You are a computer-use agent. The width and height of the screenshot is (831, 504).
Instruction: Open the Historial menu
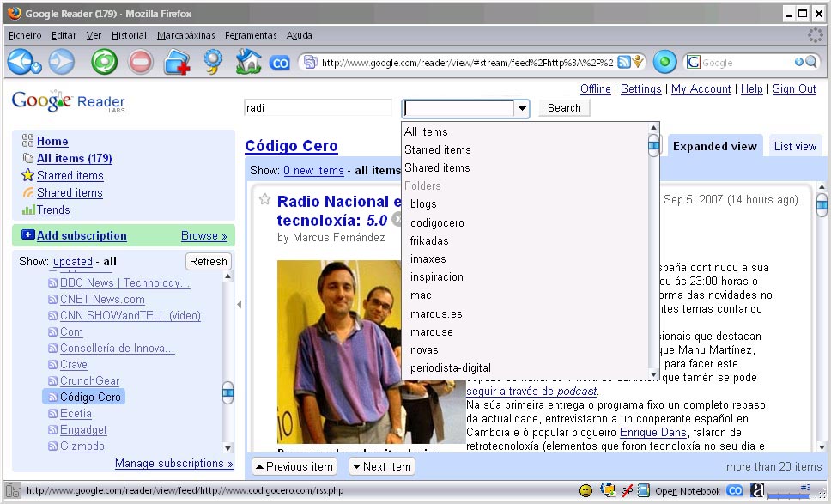(x=129, y=35)
